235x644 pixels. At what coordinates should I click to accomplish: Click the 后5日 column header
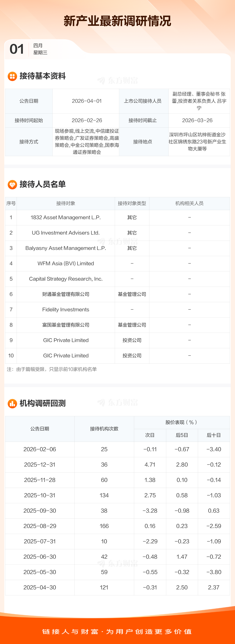(x=182, y=435)
